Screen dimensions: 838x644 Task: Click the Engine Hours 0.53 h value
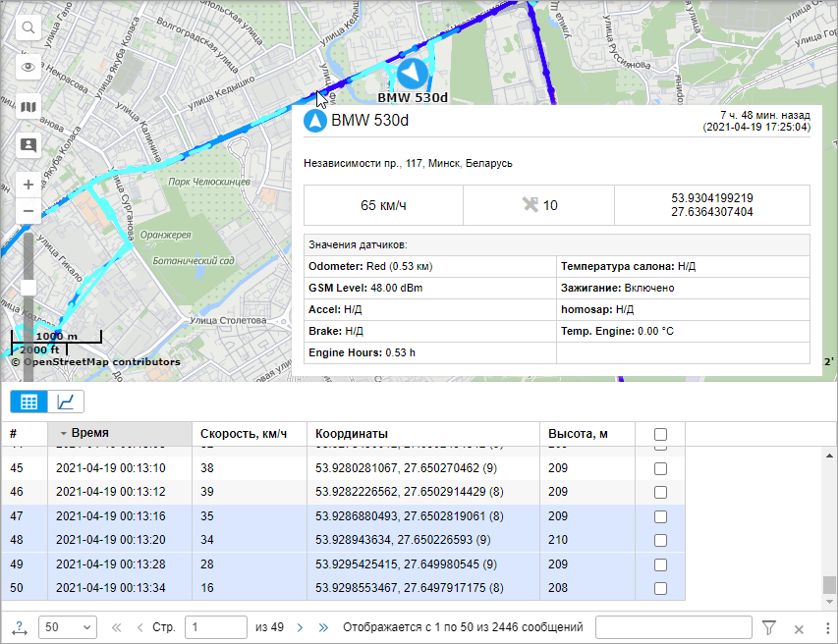[x=400, y=352]
